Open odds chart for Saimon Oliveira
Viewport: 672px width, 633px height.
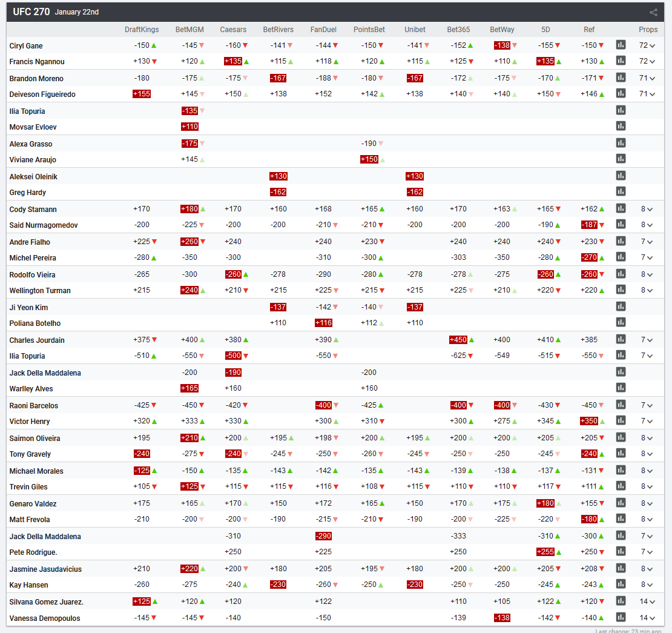[621, 437]
